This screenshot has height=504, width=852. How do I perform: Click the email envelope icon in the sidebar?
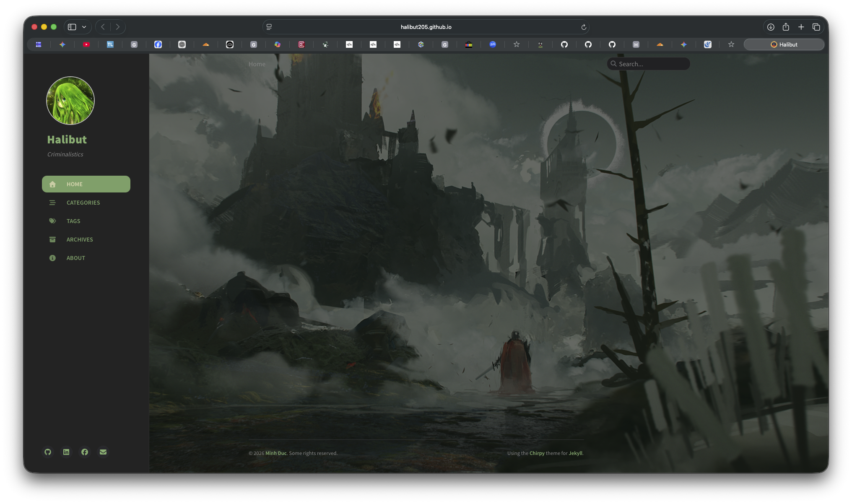[103, 452]
